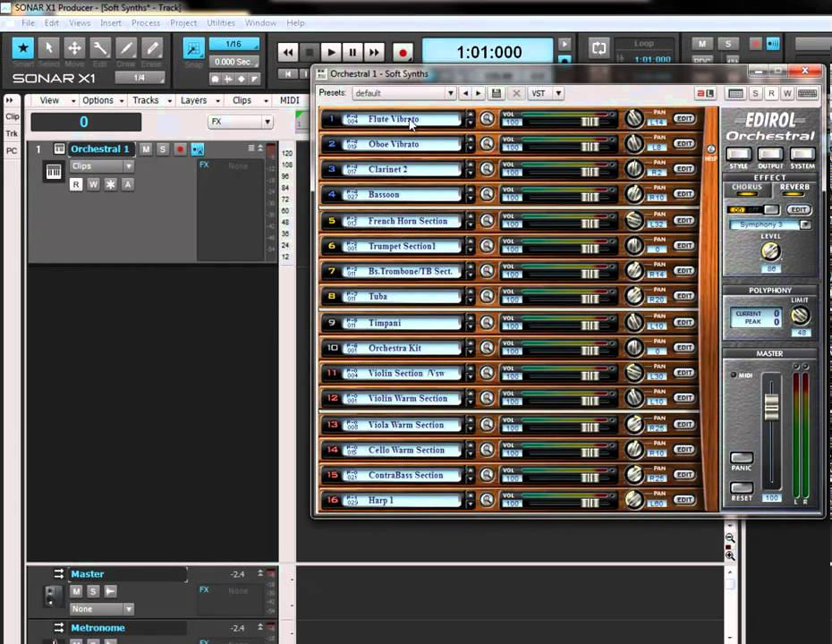The height and width of the screenshot is (644, 832).
Task: Click the RESET button in Master
Action: (742, 487)
